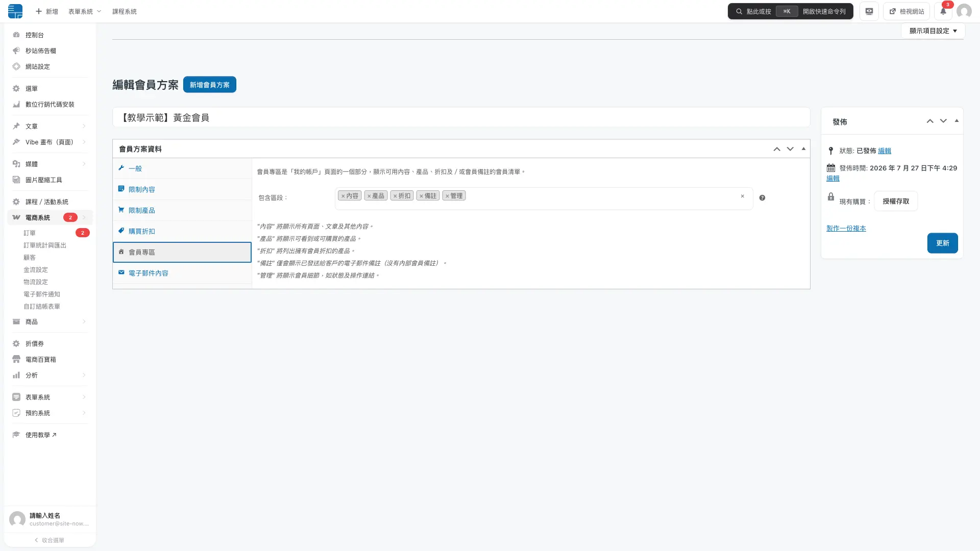
Task: Click the 更新 button
Action: pos(942,243)
